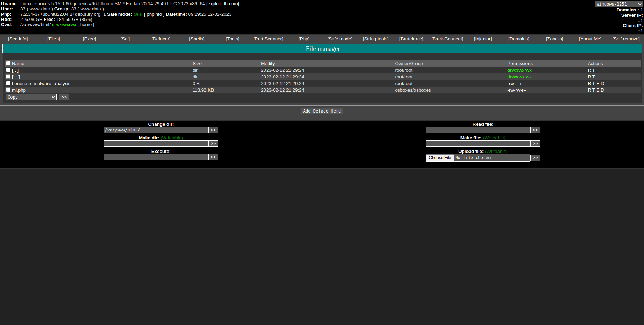Submit the Make file >> button

click(x=535, y=144)
